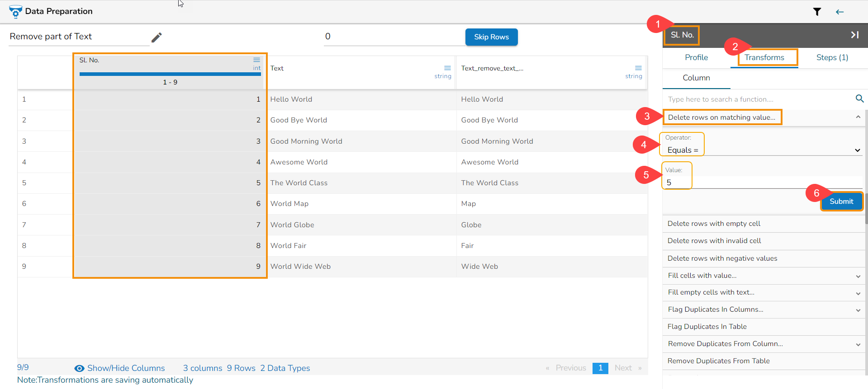
Task: Edit the data preparation name with the pencil icon
Action: pyautogui.click(x=157, y=37)
